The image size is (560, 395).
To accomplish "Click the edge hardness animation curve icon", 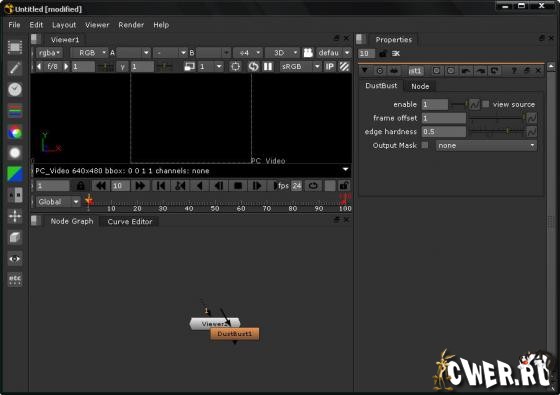I will [531, 132].
